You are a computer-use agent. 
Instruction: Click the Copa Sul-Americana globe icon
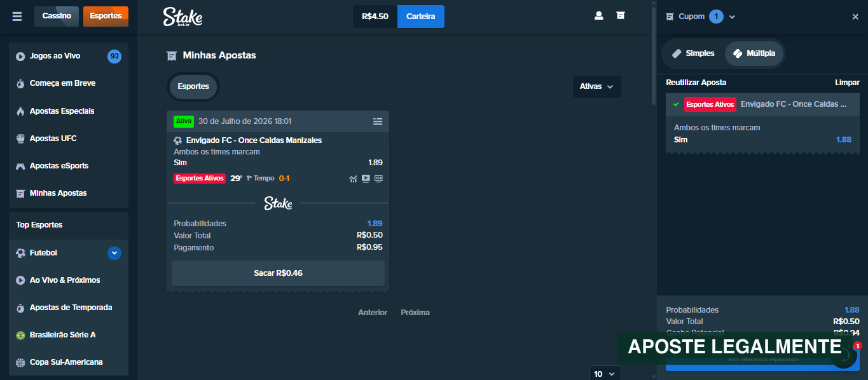click(x=21, y=362)
